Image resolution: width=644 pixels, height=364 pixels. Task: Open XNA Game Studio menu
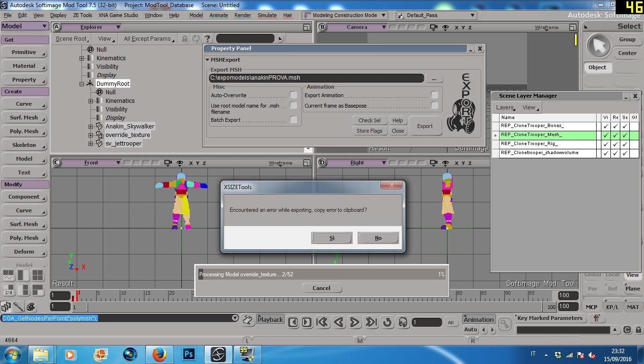(118, 15)
